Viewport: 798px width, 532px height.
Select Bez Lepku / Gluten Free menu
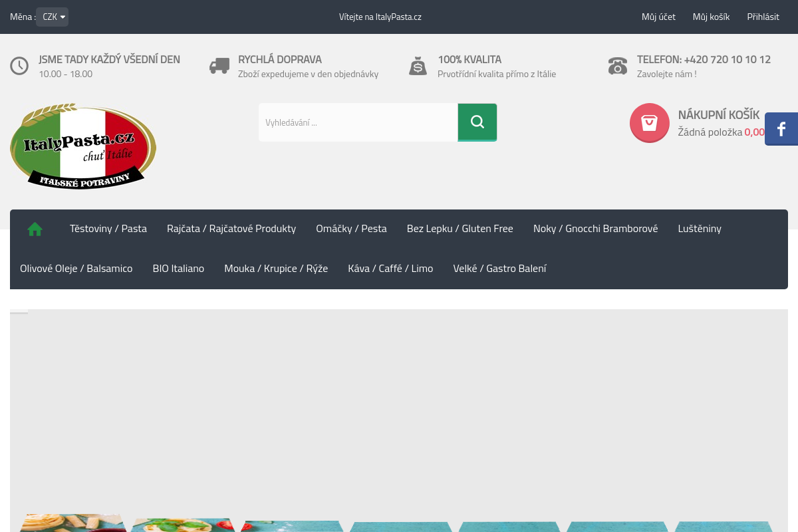(x=460, y=229)
